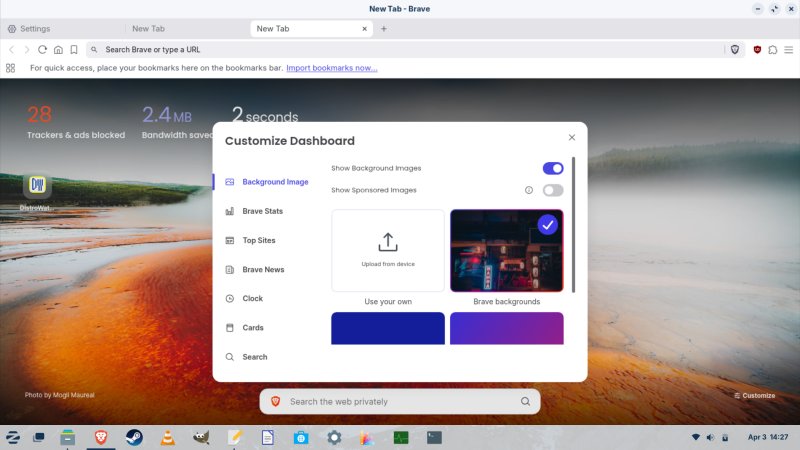Open the Zorin start menu

point(13,437)
